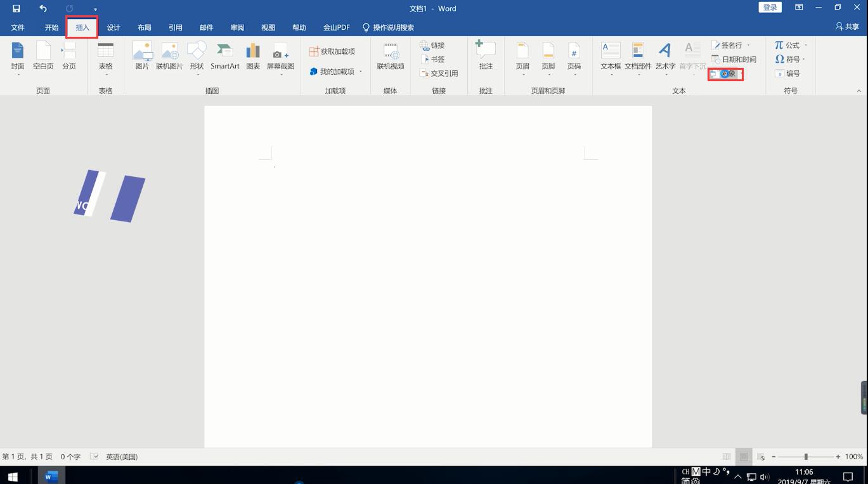Insert a cross-reference (交叉引用)
Viewport: 868px width, 484px height.
pos(439,73)
